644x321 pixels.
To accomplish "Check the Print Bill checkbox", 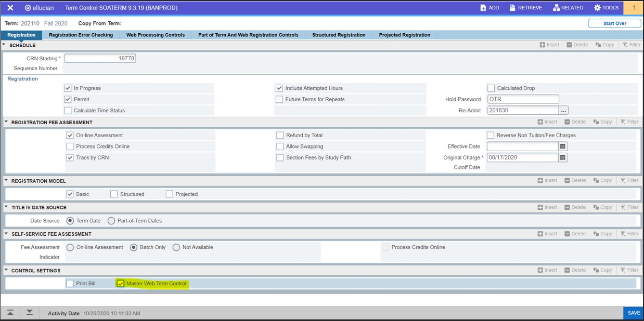I will point(70,284).
